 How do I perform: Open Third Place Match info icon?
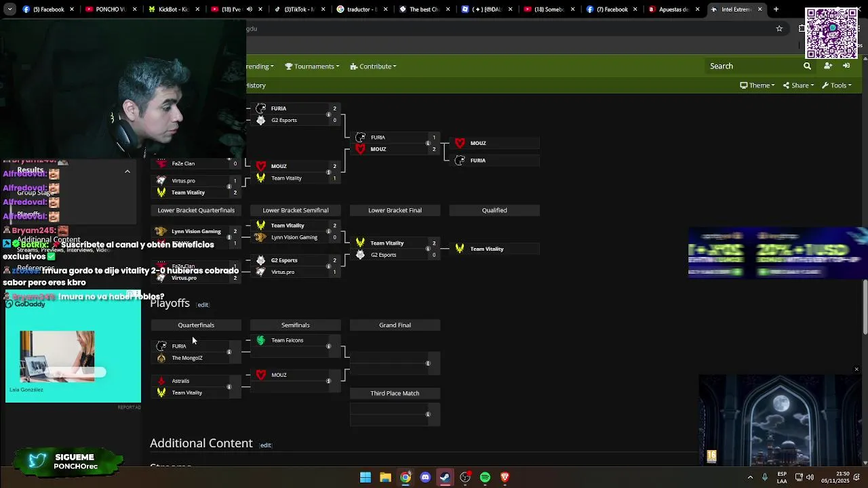click(x=428, y=414)
